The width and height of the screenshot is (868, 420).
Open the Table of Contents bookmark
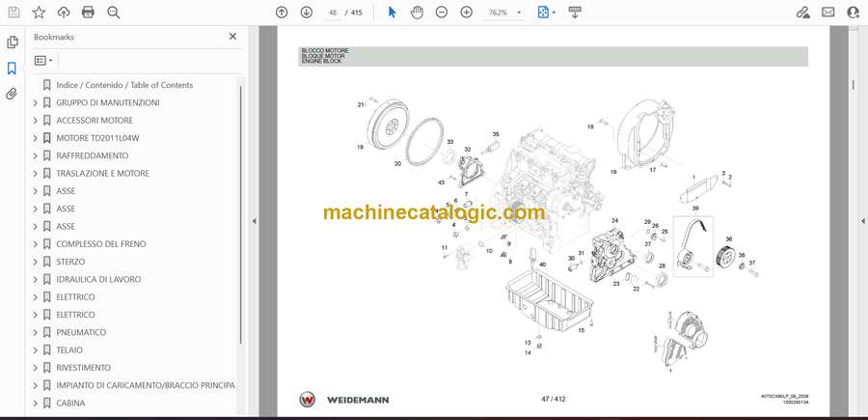point(123,85)
